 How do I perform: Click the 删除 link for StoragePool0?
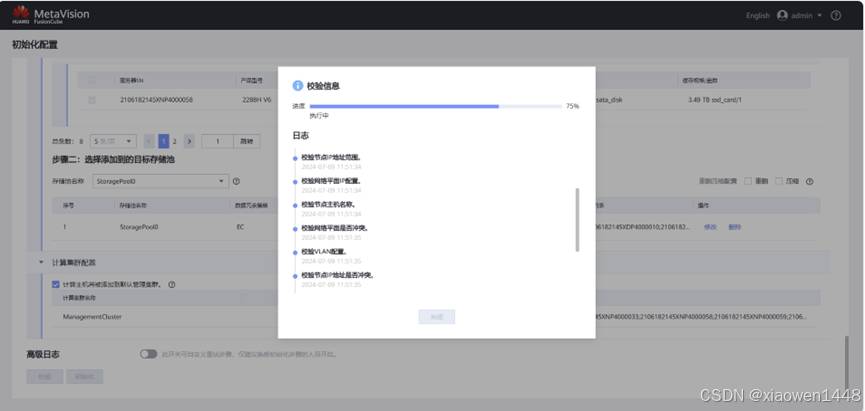coord(735,227)
